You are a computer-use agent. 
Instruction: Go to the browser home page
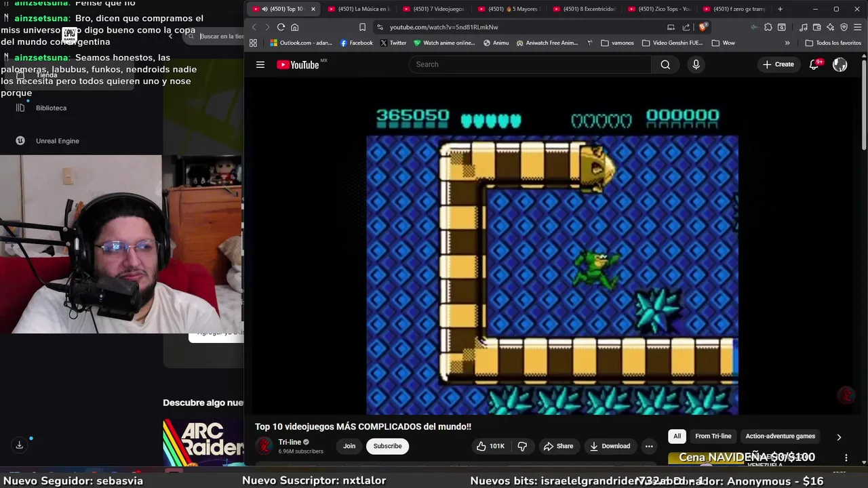point(294,27)
